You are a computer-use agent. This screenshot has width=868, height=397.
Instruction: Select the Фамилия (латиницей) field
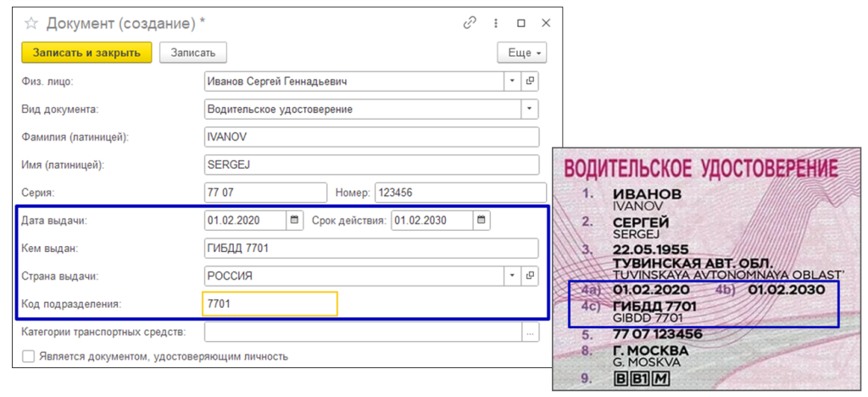371,137
